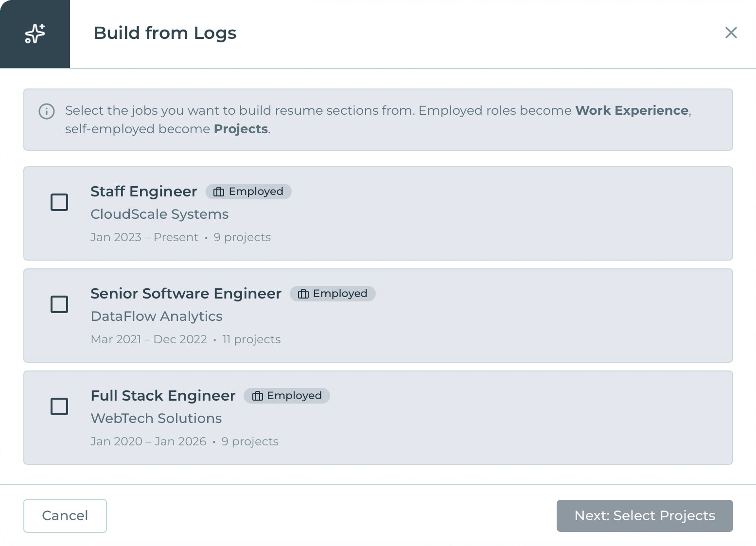Close the Build from Logs dialog
This screenshot has height=546, width=756.
[x=731, y=33]
